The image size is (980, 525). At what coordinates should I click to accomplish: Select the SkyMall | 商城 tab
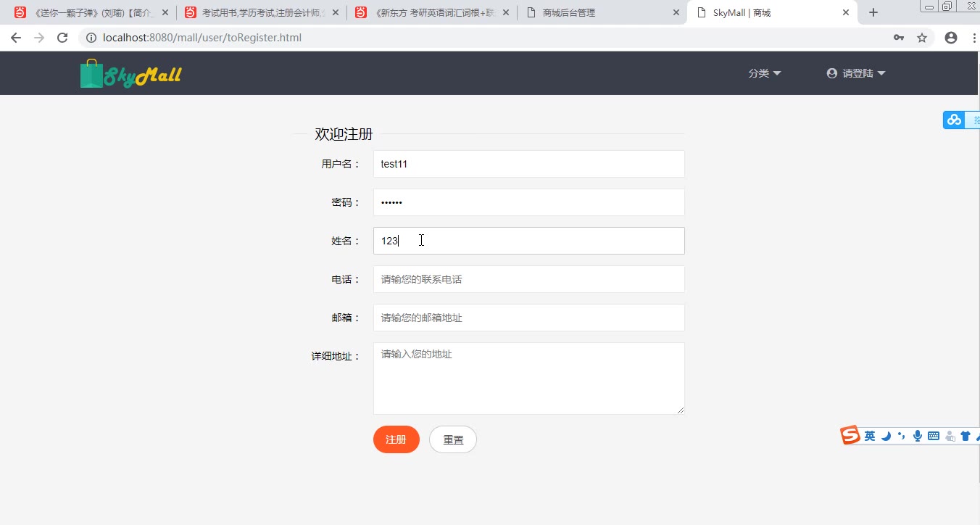click(x=773, y=13)
